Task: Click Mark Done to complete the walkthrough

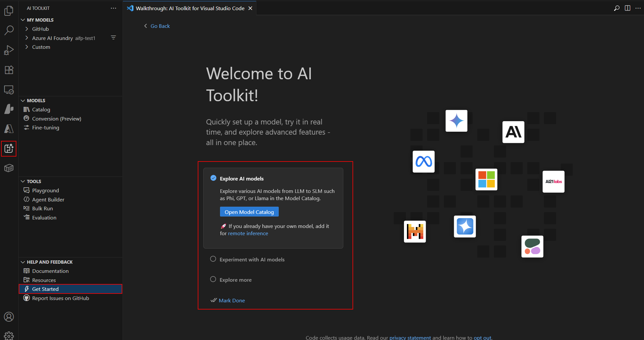Action: click(x=232, y=300)
